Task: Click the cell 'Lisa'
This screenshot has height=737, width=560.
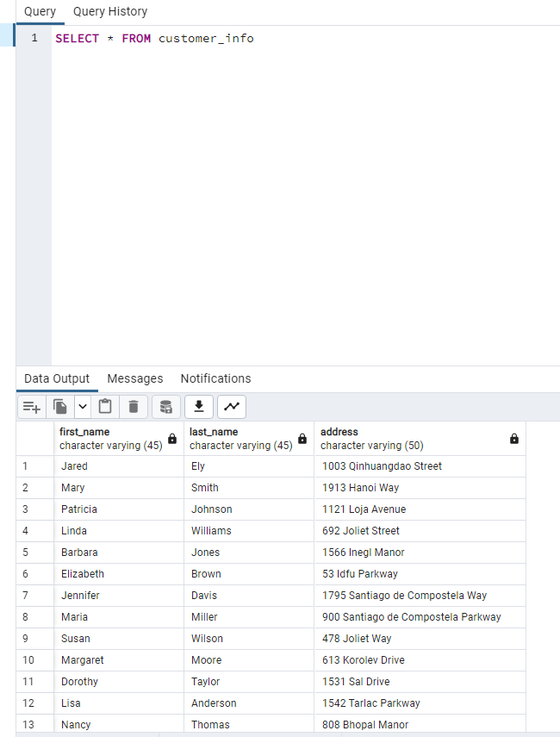Action: 119,704
